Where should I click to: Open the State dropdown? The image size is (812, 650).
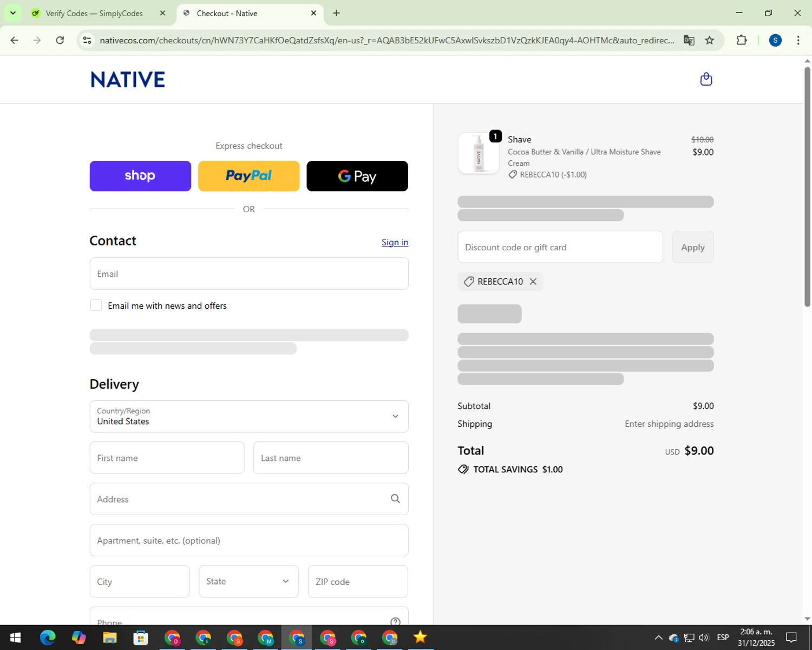(x=248, y=581)
